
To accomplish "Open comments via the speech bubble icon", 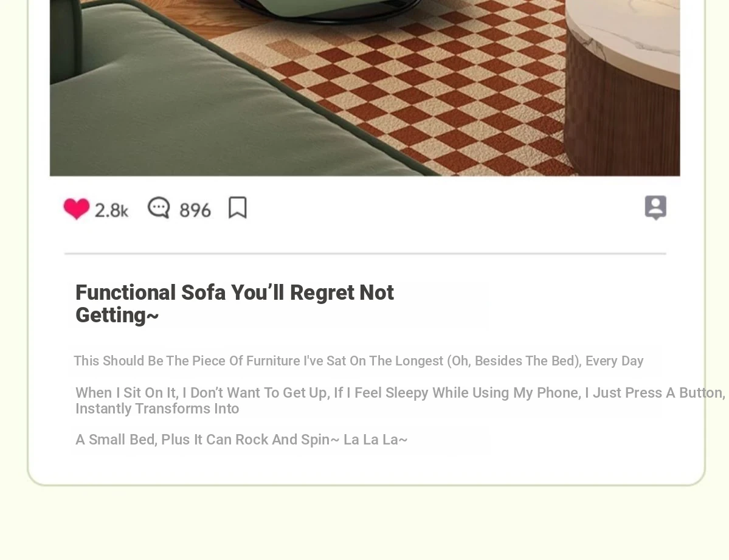I will [x=159, y=207].
